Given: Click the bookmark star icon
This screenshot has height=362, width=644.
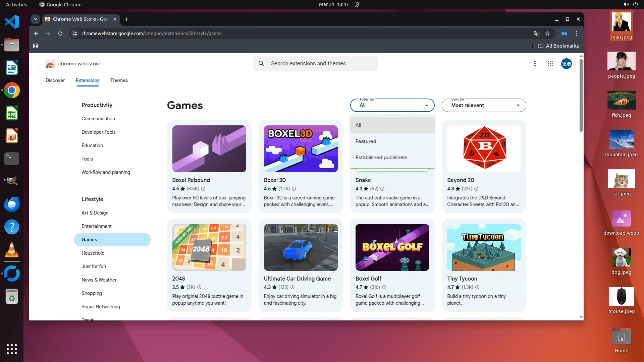Looking at the screenshot, I should coord(547,34).
